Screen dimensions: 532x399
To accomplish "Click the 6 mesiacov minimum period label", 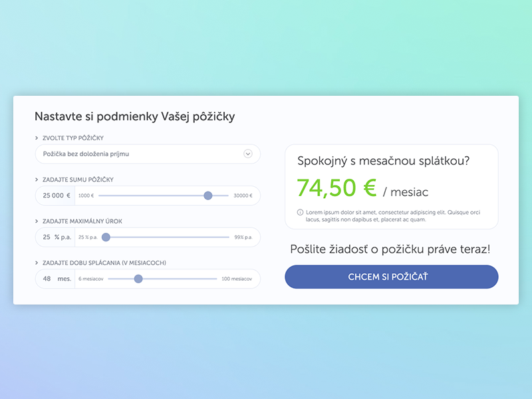I will pyautogui.click(x=91, y=279).
